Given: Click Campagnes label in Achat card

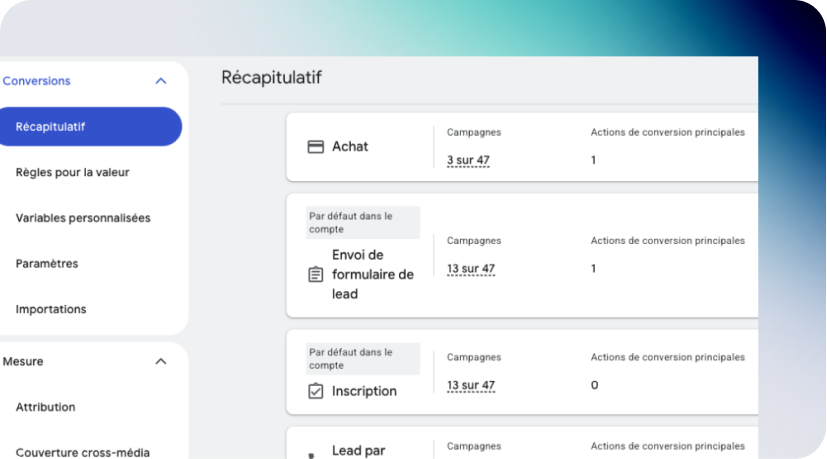Looking at the screenshot, I should point(474,132).
